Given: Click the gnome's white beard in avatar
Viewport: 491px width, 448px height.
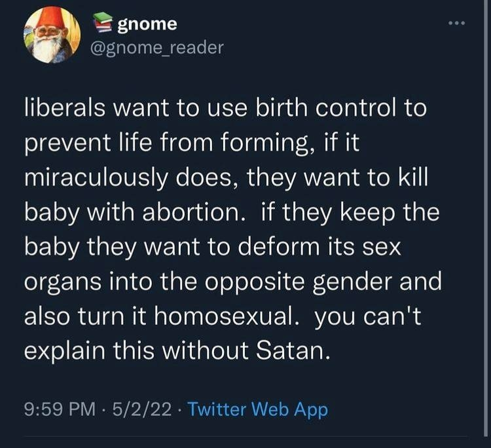Looking at the screenshot, I should [47, 49].
